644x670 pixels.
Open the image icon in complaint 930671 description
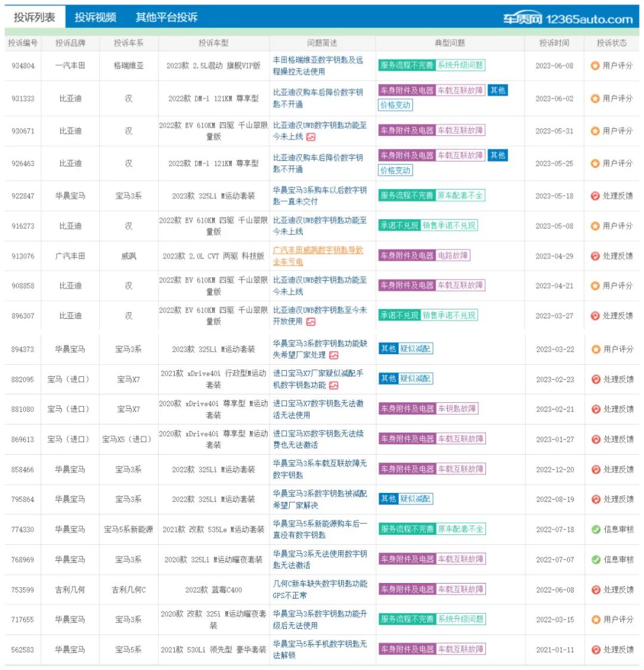click(x=311, y=137)
